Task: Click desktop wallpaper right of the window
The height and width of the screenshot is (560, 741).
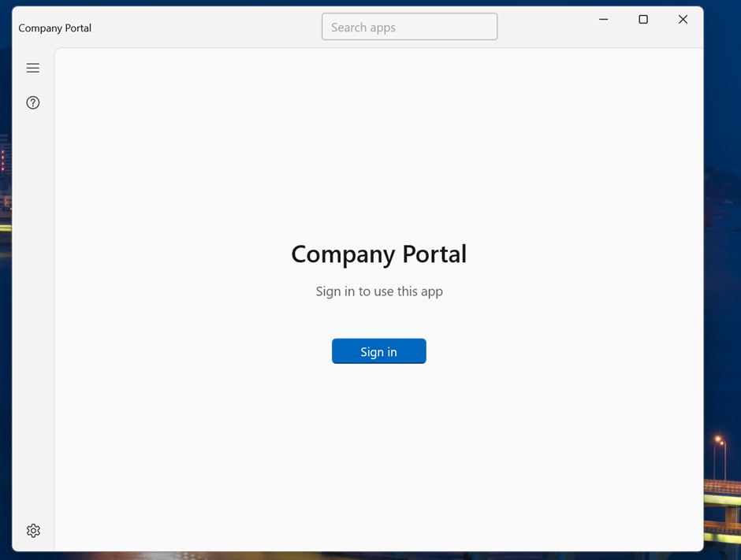Action: 723,236
